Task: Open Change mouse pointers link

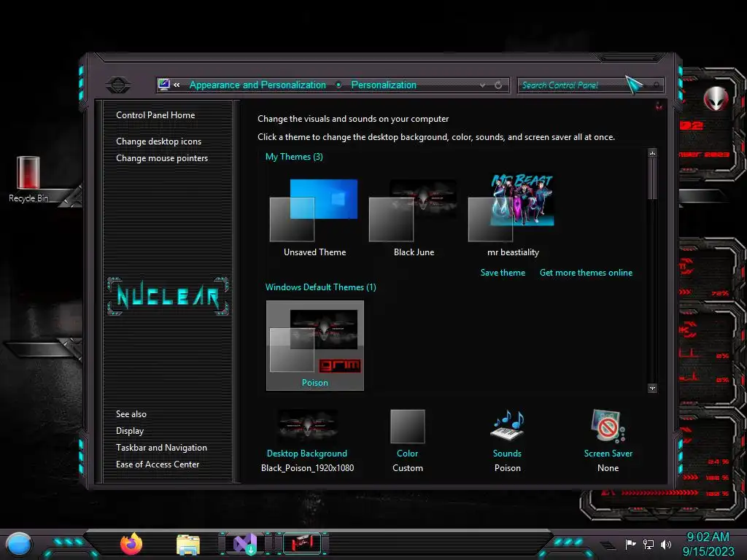Action: (162, 158)
